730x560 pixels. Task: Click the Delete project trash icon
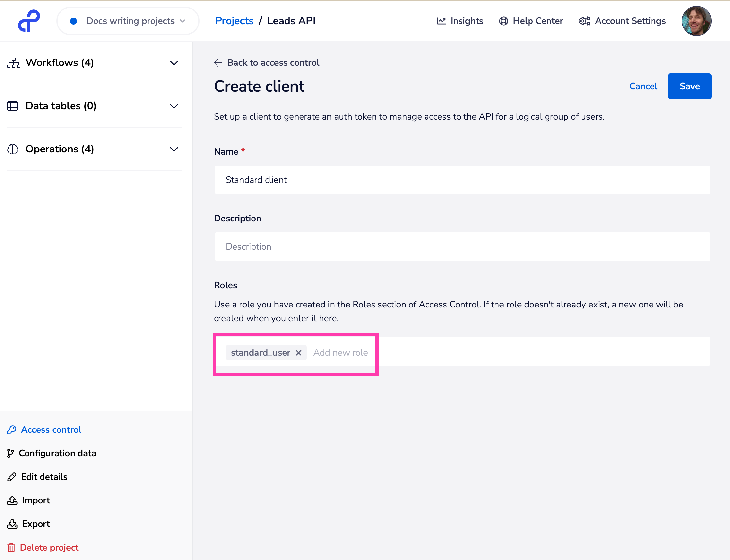(x=11, y=547)
